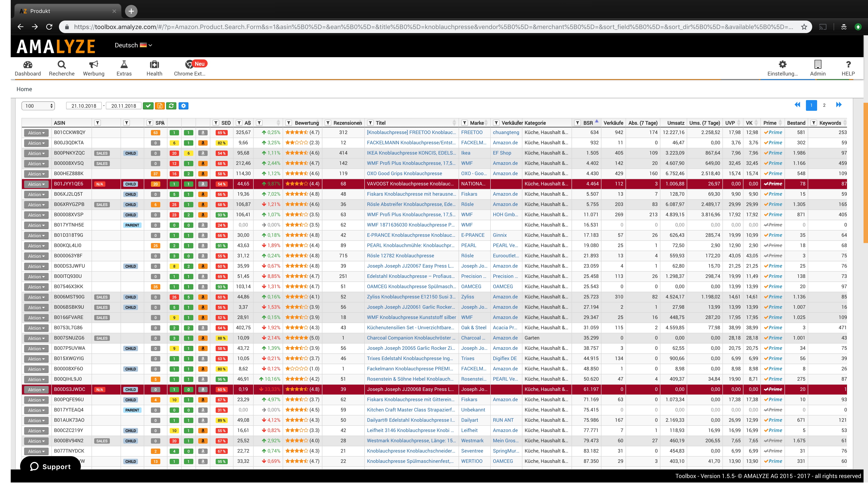Reload the browser page

[49, 27]
